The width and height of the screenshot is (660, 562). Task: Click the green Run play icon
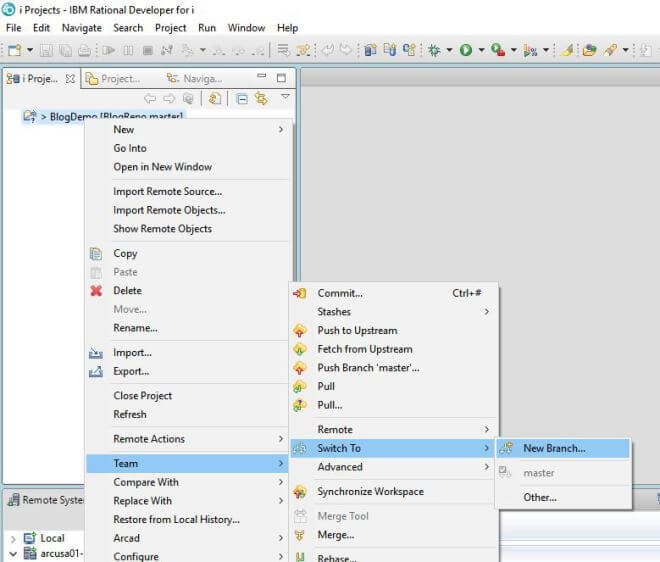point(466,50)
